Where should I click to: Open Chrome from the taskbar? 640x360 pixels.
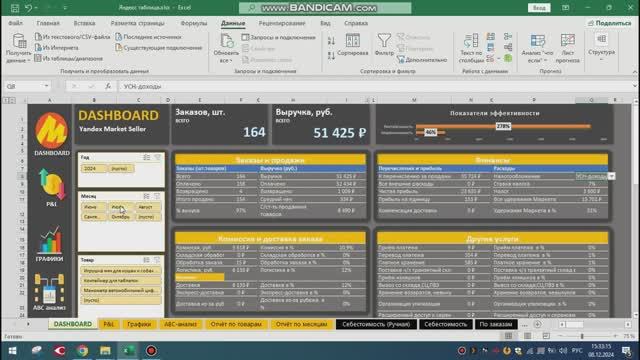(82, 351)
